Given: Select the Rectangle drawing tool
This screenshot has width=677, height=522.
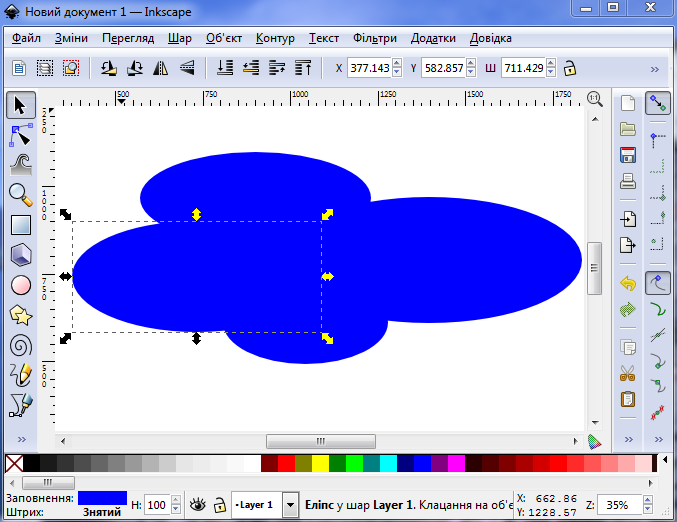Looking at the screenshot, I should tap(21, 224).
